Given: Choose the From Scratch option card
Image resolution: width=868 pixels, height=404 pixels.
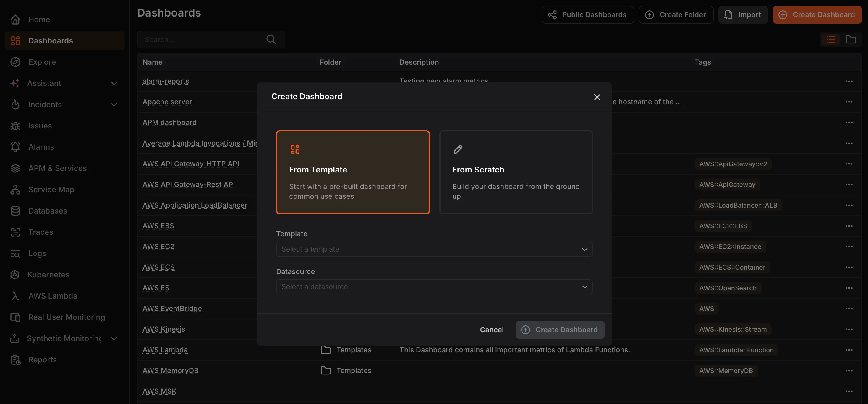Looking at the screenshot, I should (516, 172).
